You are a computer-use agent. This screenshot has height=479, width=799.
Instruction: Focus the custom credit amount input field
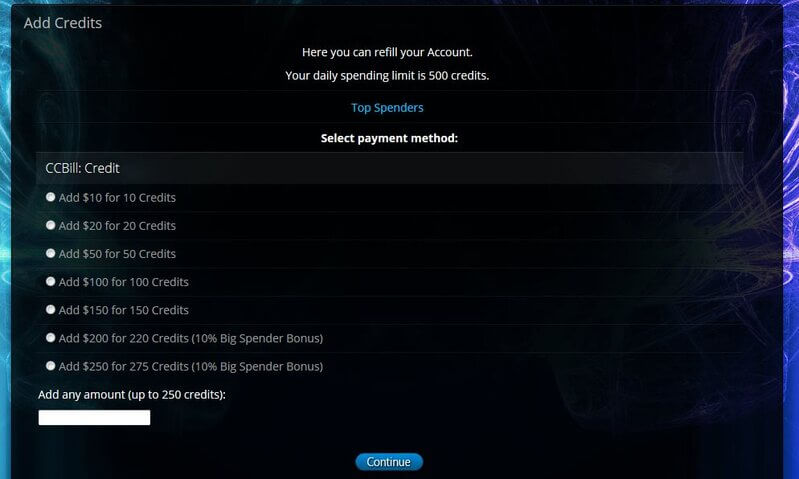[94, 417]
